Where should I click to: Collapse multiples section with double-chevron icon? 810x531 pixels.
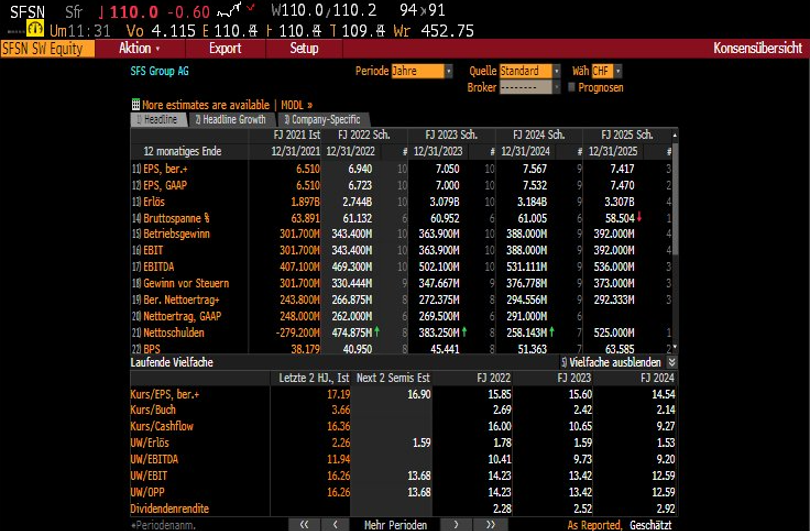pos(671,362)
